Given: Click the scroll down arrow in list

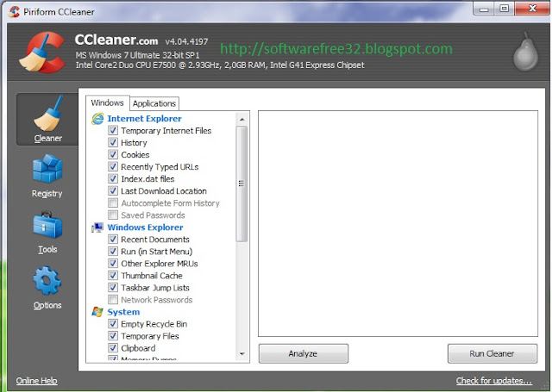Looking at the screenshot, I should [241, 354].
